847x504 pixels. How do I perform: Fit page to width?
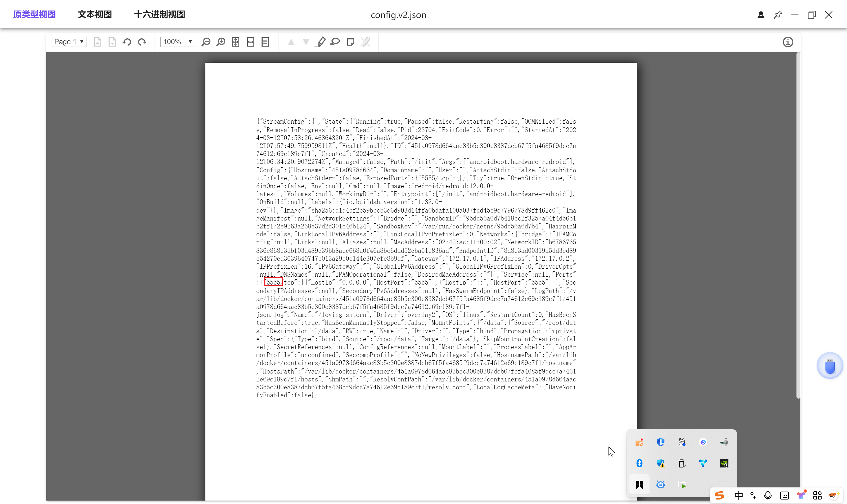(251, 42)
